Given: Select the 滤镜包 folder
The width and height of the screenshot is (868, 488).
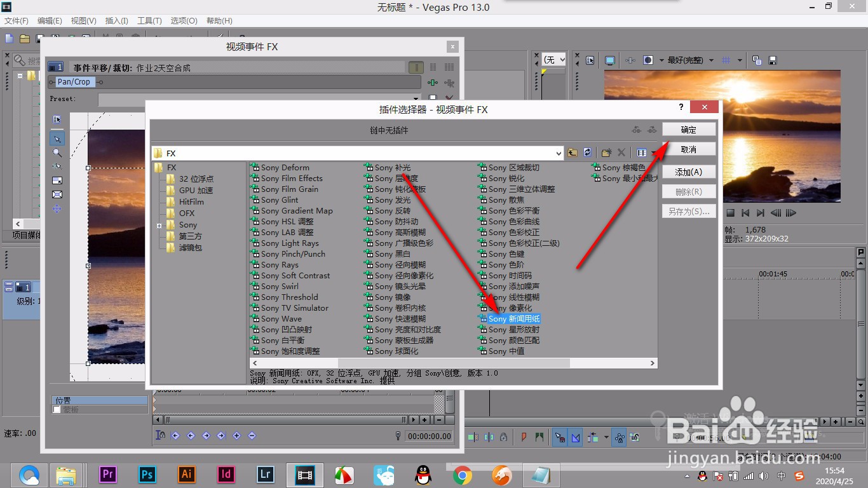Looking at the screenshot, I should click(184, 247).
